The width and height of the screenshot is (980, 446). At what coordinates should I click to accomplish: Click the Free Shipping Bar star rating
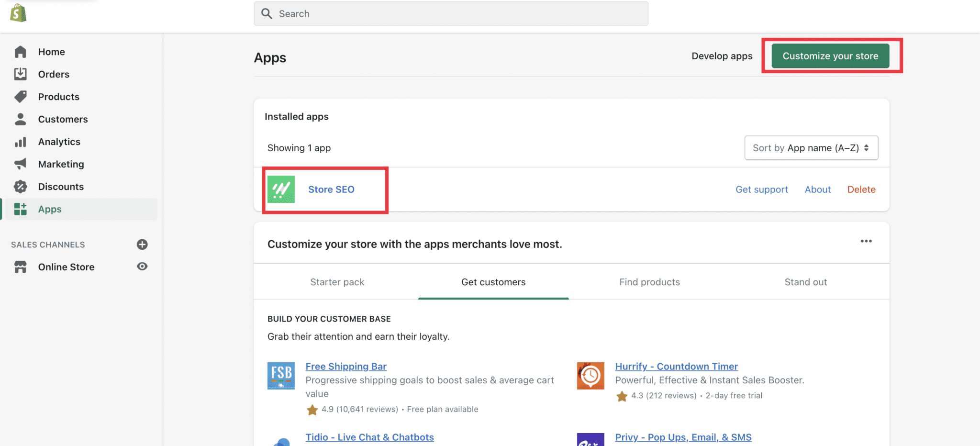pos(312,410)
